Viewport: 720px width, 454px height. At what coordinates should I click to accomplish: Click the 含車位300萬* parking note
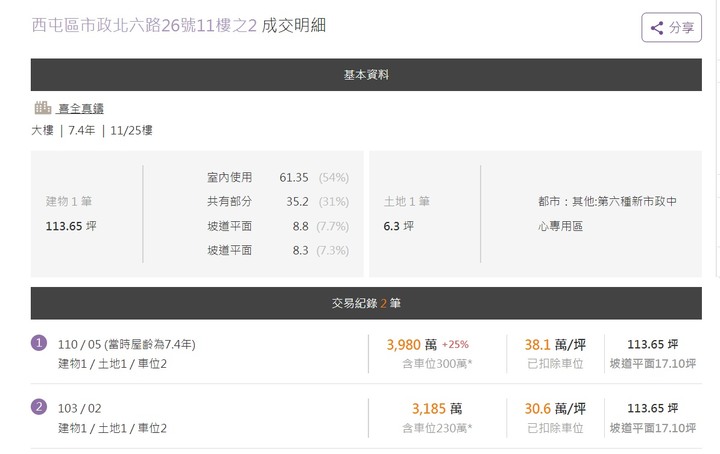point(437,364)
